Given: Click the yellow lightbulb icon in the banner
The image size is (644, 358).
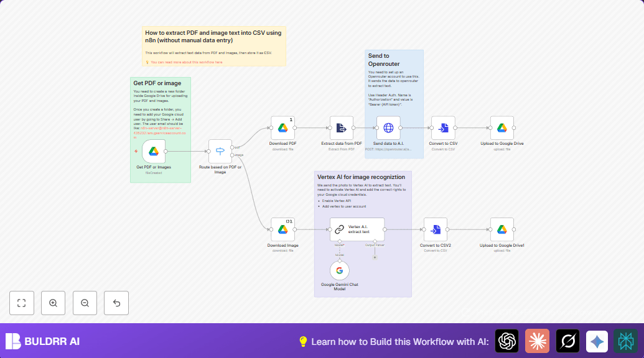Looking at the screenshot, I should coord(303,342).
